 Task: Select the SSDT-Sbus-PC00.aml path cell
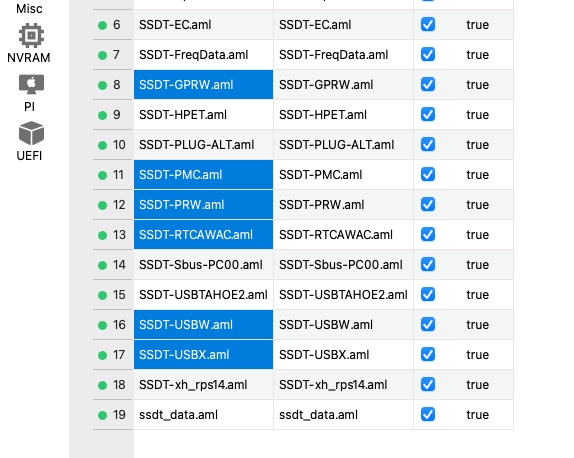[203, 265]
